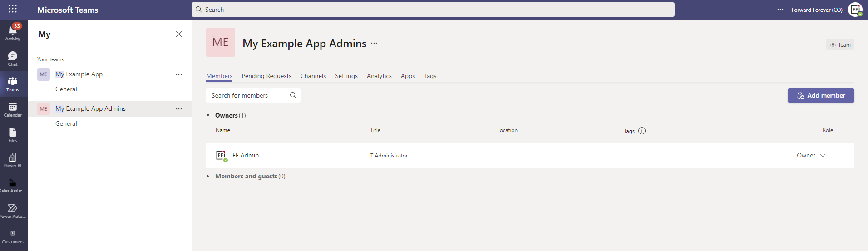The height and width of the screenshot is (251, 868).
Task: Click the Search for members field
Action: 247,95
